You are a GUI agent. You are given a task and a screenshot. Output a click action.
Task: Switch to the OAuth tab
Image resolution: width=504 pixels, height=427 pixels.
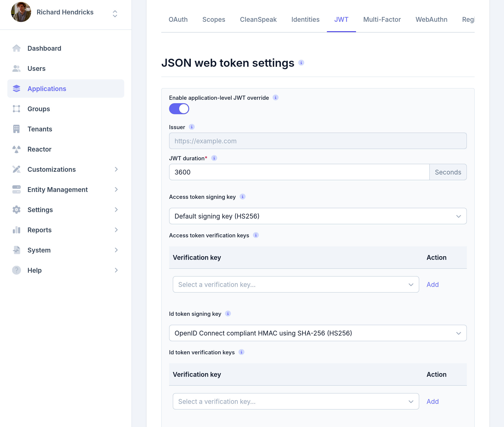(178, 19)
